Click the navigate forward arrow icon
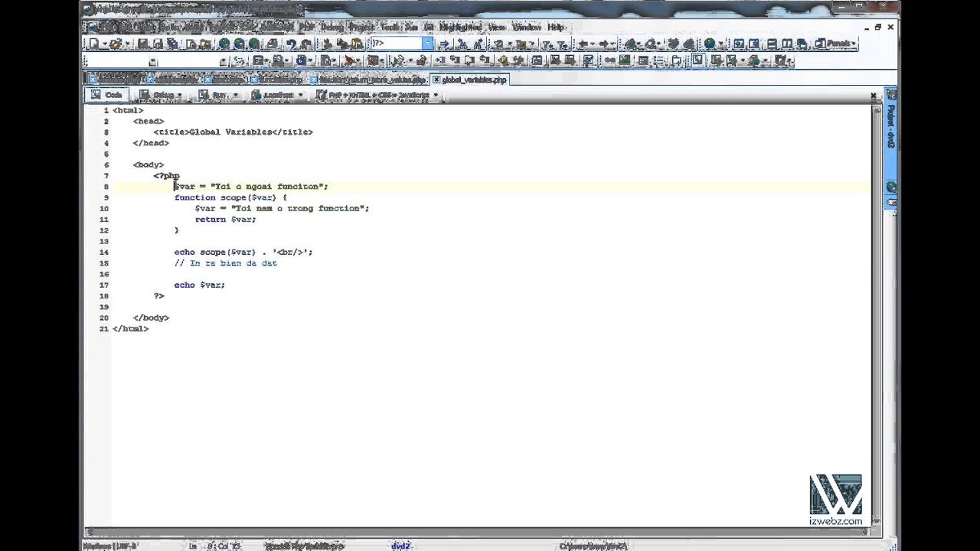Image resolution: width=980 pixels, height=551 pixels. [603, 44]
